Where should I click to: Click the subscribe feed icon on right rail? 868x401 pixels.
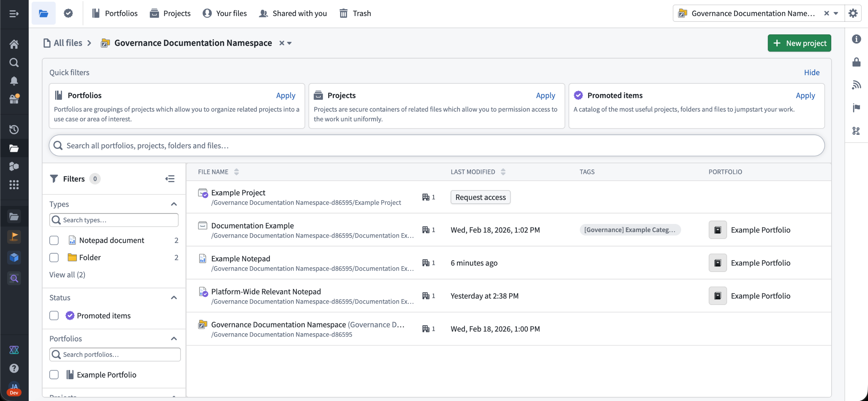point(857,85)
